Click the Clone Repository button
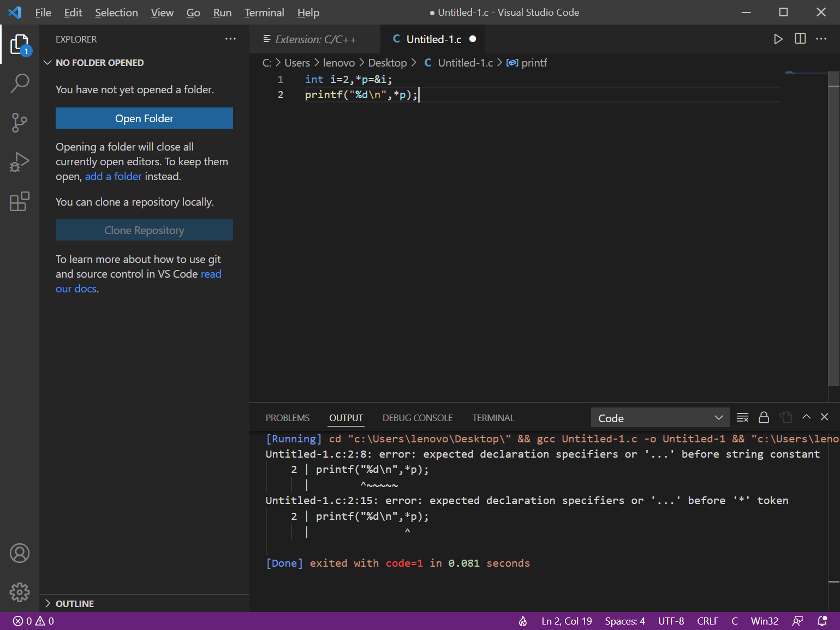The width and height of the screenshot is (840, 630). [x=144, y=230]
